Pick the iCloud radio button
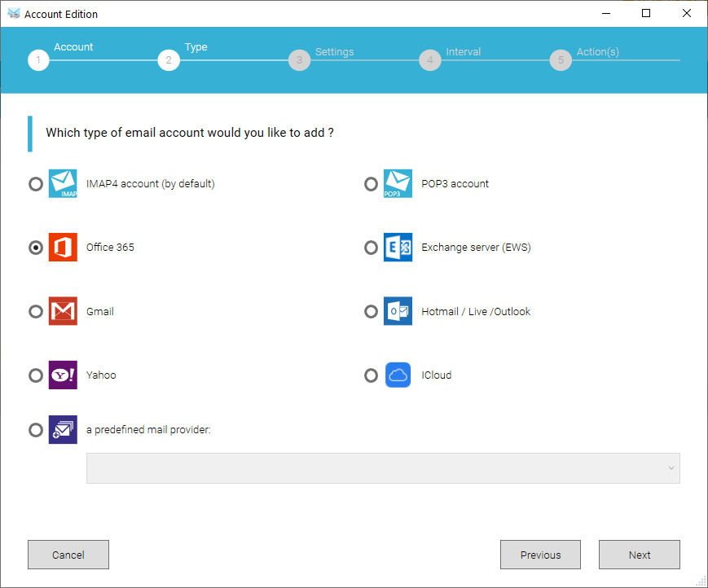708x588 pixels. 372,375
